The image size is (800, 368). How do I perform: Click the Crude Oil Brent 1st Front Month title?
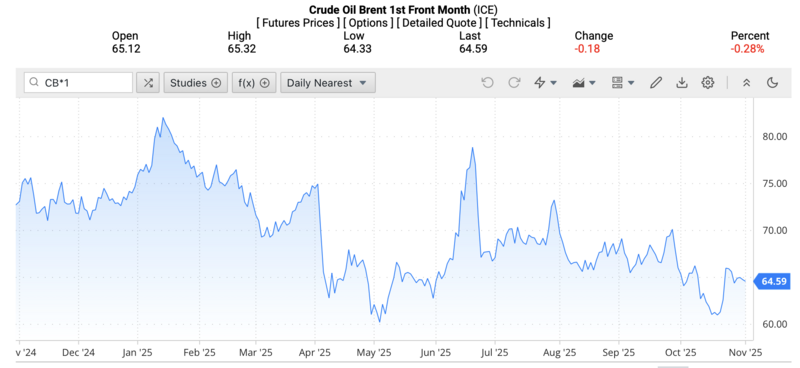tap(389, 9)
